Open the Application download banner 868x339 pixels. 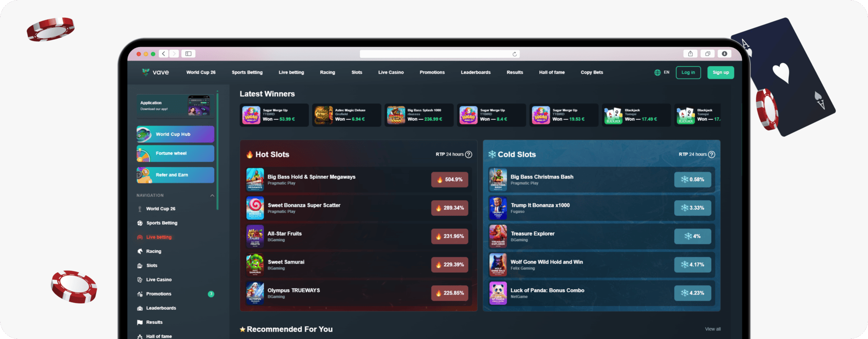click(175, 106)
